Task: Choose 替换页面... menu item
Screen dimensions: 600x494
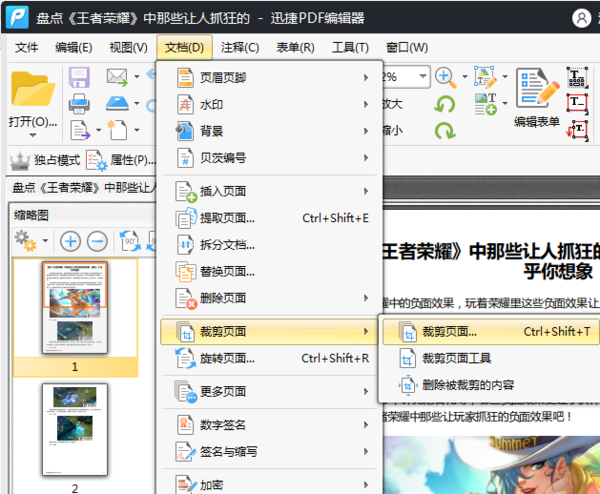Action: pyautogui.click(x=269, y=272)
